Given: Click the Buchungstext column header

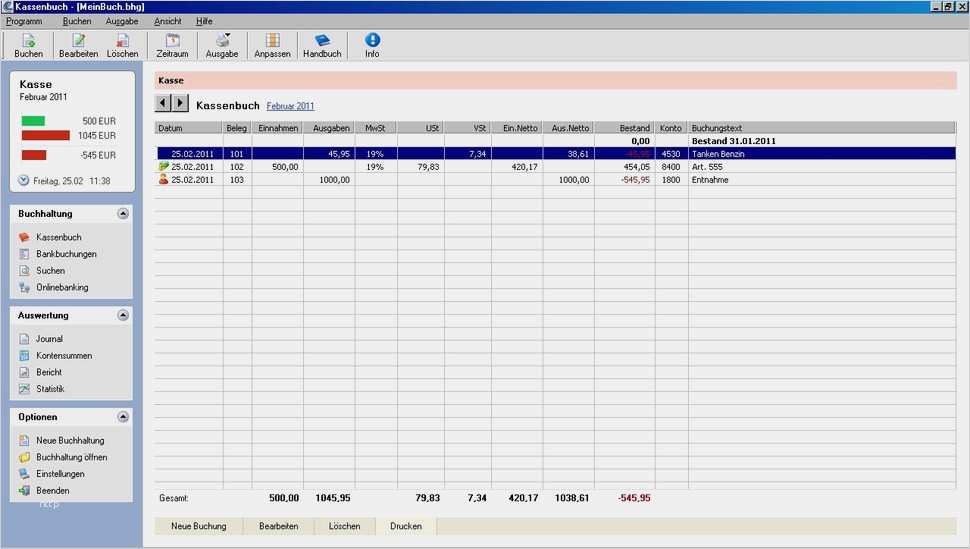Looking at the screenshot, I should click(822, 128).
